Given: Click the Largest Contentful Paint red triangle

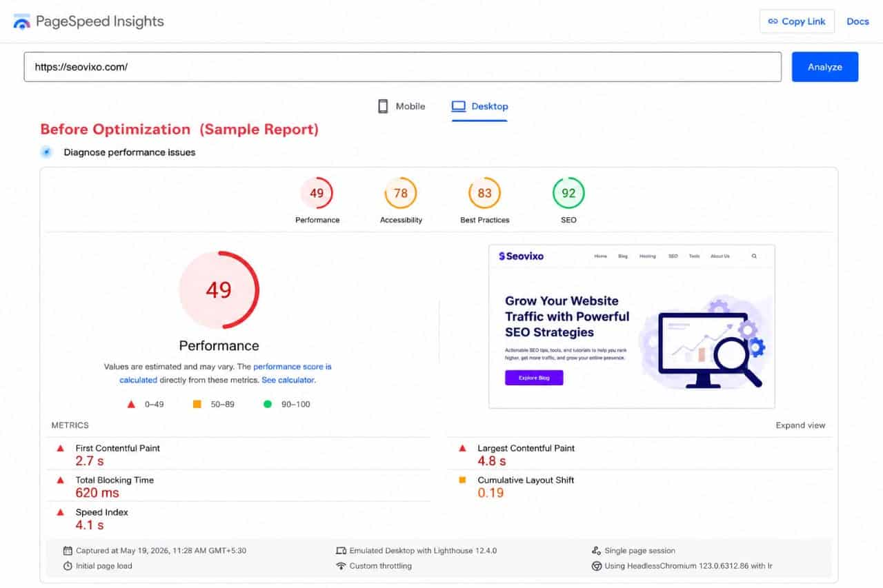Looking at the screenshot, I should [x=463, y=448].
